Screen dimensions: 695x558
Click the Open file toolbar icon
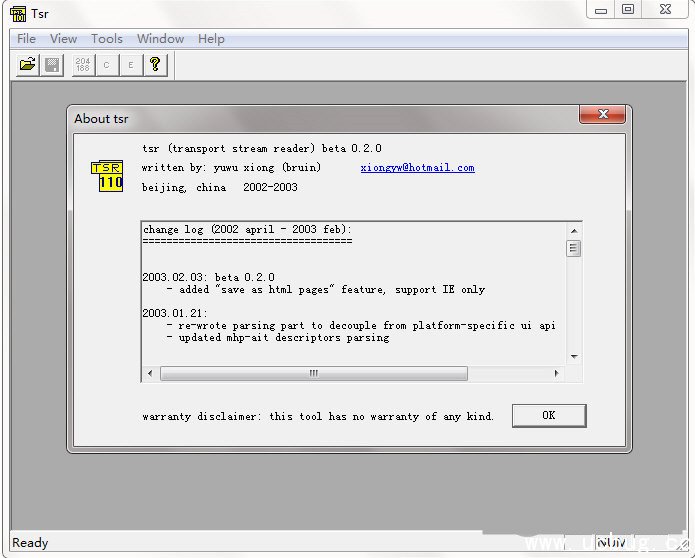click(x=28, y=65)
